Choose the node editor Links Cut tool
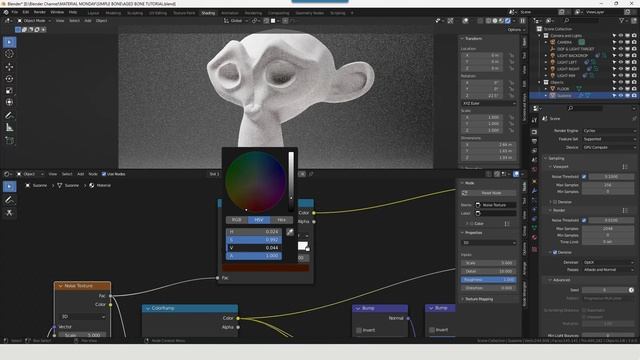Image resolution: width=640 pixels, height=360 pixels. [9, 213]
